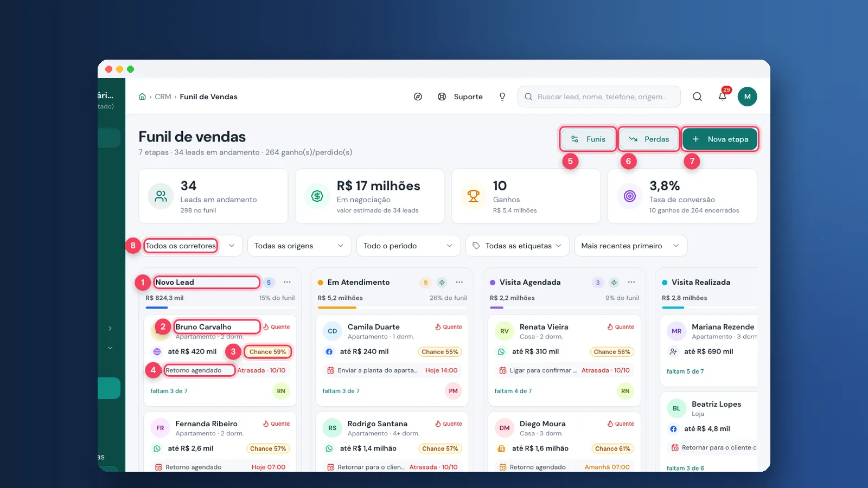This screenshot has height=488, width=868.
Task: Open Fernanda Ribeiro lead card
Action: coord(220,442)
